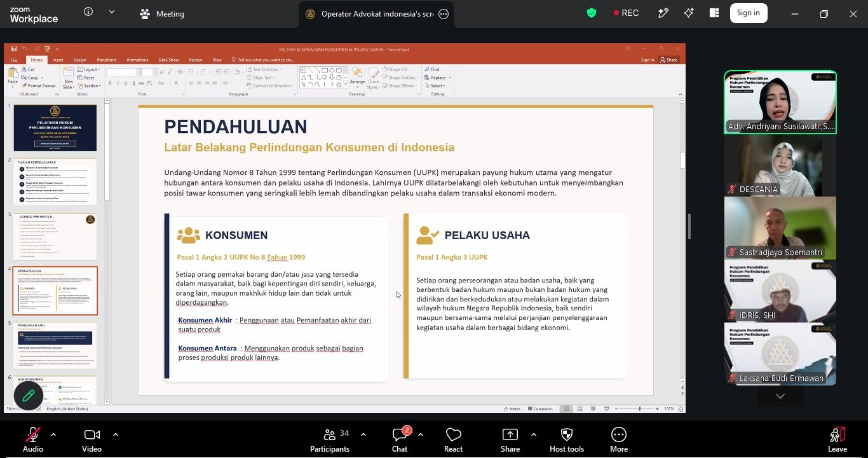Image resolution: width=868 pixels, height=458 pixels.
Task: Open the Chat panel
Action: click(x=400, y=435)
